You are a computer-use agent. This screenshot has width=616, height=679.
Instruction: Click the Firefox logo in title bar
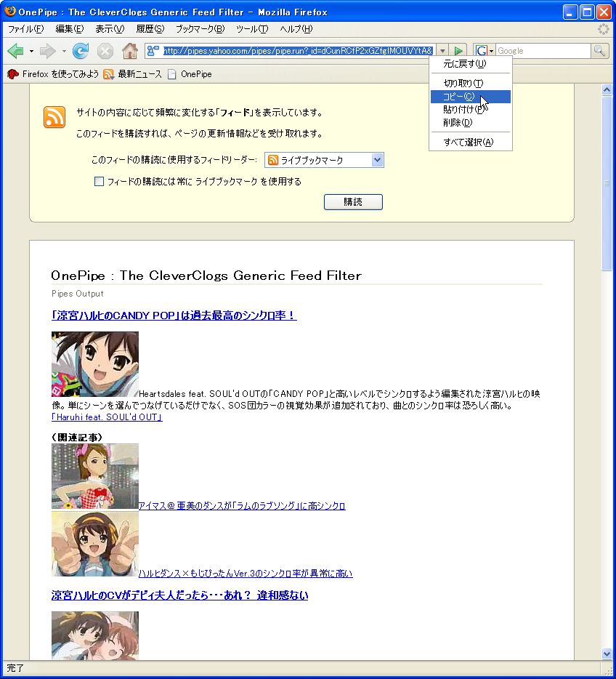point(10,11)
